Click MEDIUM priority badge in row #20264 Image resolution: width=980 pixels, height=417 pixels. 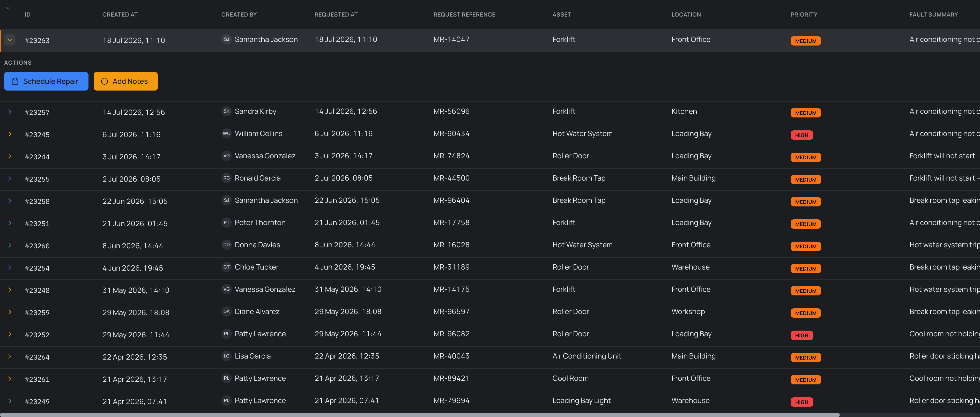coord(805,357)
